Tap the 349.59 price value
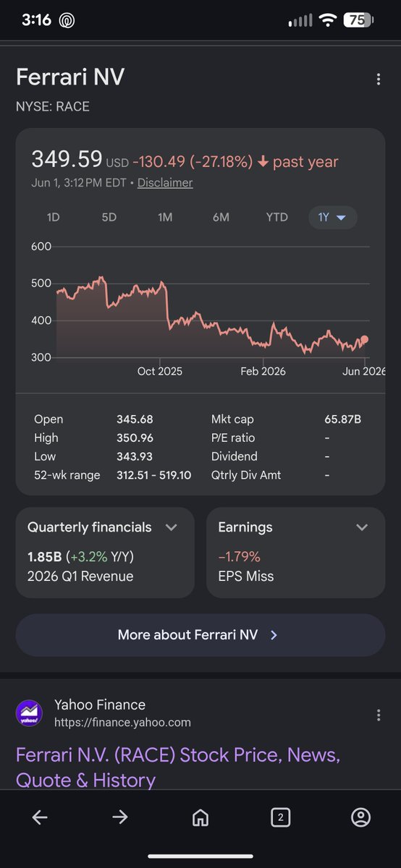The height and width of the screenshot is (868, 401). point(67,160)
